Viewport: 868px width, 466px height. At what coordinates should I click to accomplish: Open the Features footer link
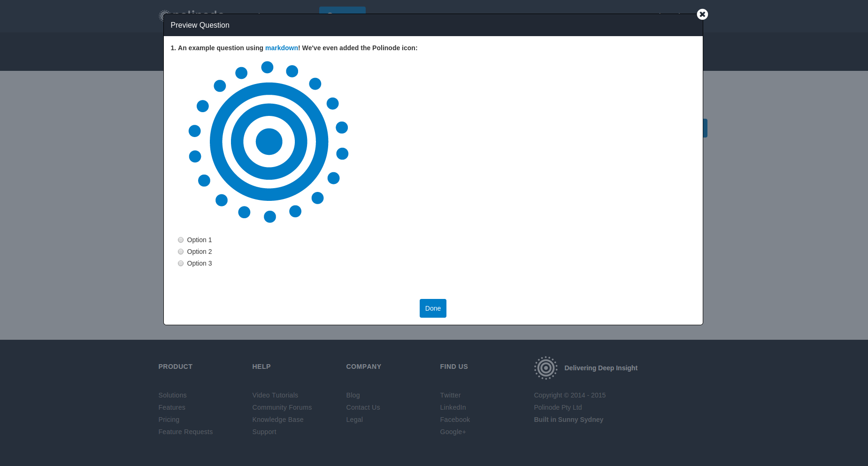[x=172, y=407]
